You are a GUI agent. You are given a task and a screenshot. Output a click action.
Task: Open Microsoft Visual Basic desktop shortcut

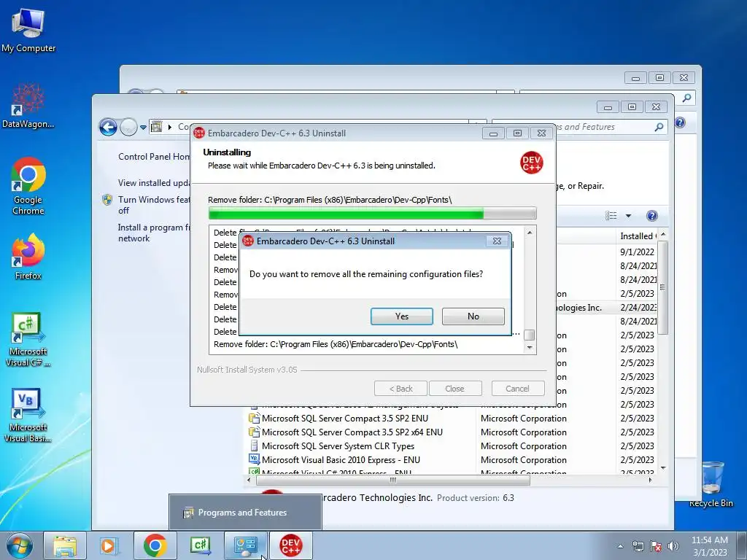(x=28, y=415)
